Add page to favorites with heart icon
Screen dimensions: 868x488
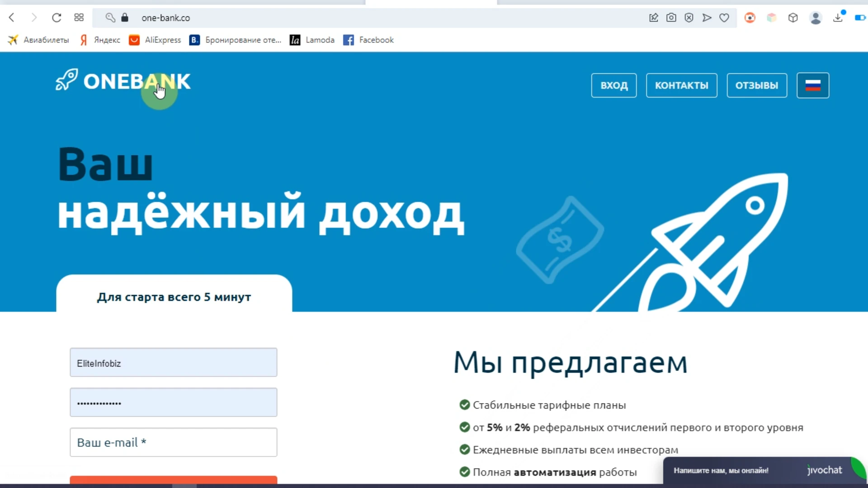point(724,18)
